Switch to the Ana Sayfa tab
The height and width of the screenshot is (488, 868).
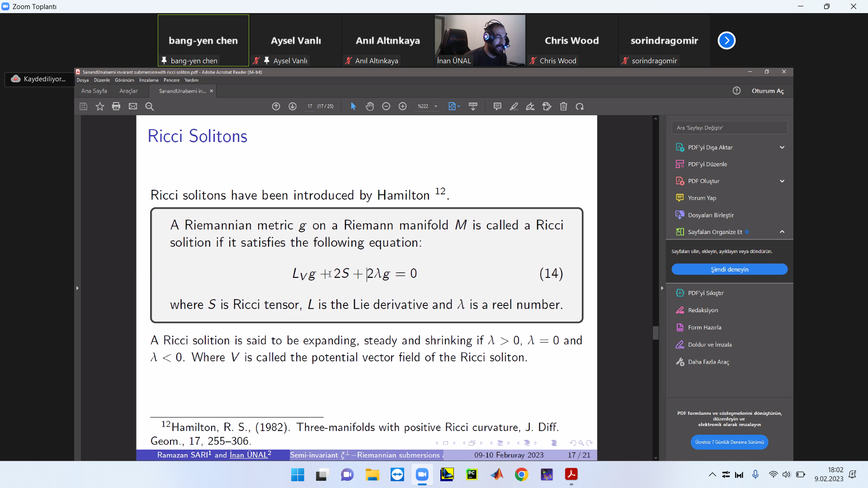click(x=94, y=91)
